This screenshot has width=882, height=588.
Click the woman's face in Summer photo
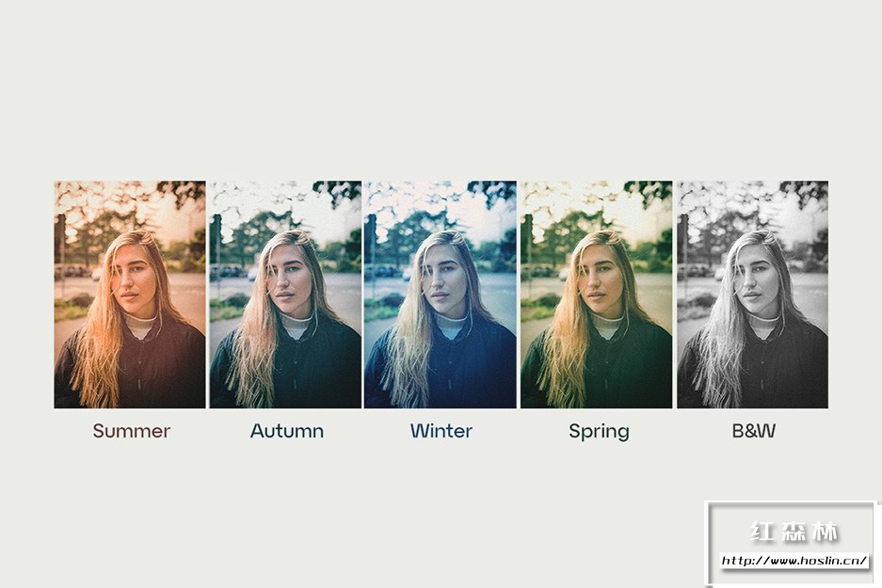134,284
